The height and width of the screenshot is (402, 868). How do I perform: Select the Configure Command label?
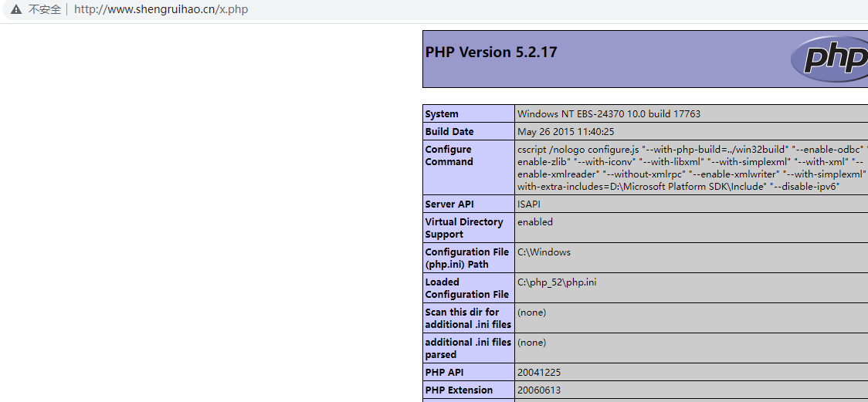[449, 156]
